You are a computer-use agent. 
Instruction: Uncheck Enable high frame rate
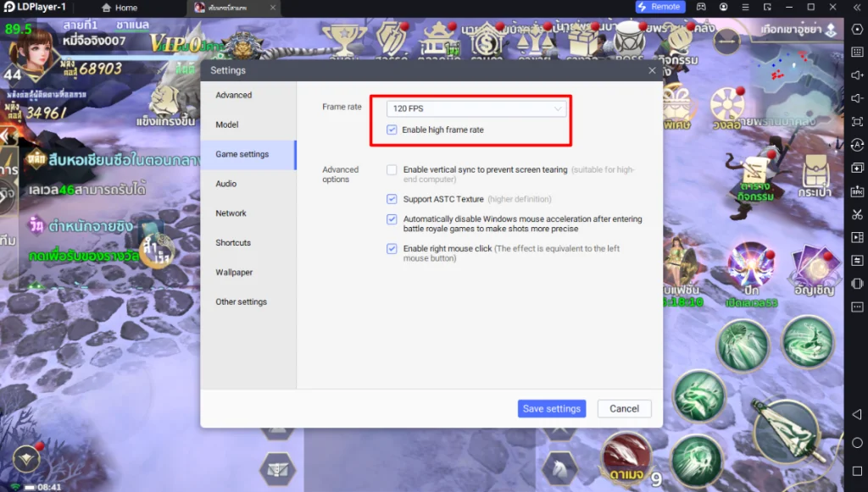click(x=392, y=130)
